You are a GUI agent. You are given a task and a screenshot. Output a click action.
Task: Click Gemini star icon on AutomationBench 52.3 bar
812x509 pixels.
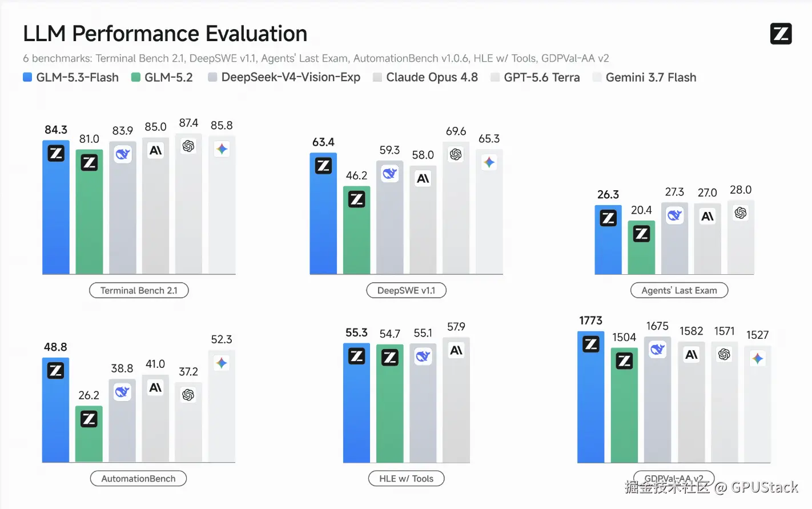(222, 363)
